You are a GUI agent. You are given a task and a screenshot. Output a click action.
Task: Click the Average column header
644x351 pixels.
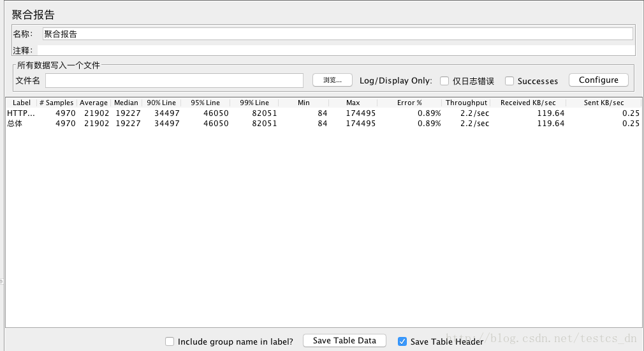(94, 103)
